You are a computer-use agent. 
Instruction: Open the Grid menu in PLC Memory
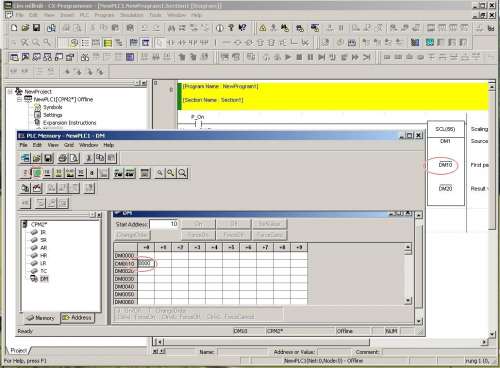click(x=69, y=145)
